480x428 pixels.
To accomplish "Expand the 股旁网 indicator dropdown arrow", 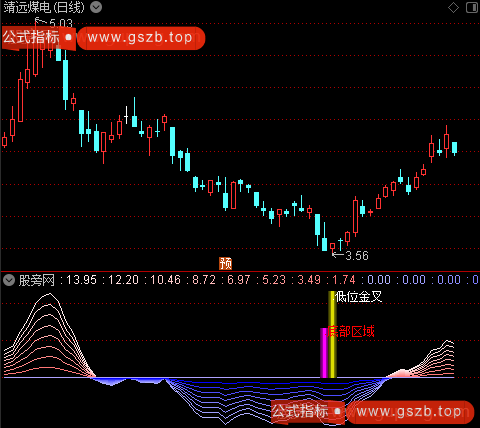I will (9, 280).
